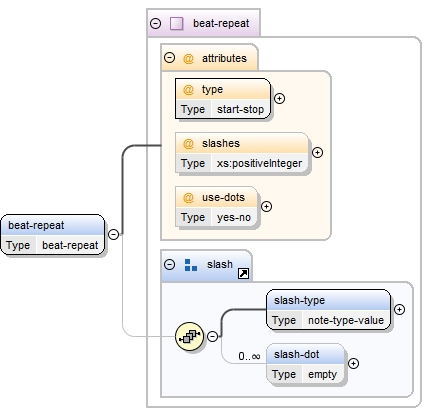The height and width of the screenshot is (409, 423).
Task: Click the 'start-stop' type value
Action: pos(240,109)
